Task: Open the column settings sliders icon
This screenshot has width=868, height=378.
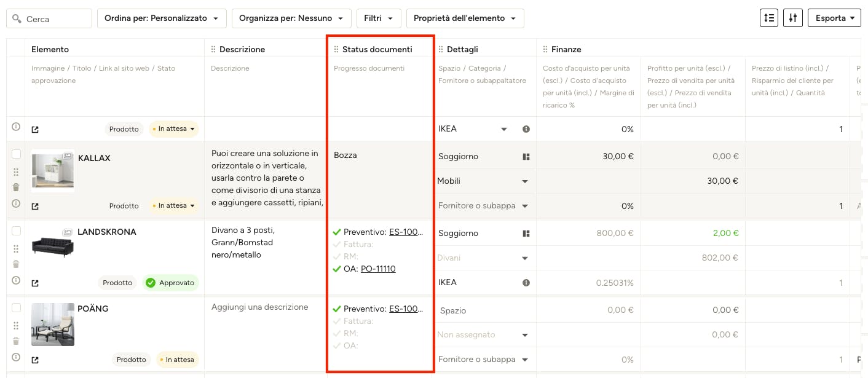Action: pyautogui.click(x=793, y=18)
